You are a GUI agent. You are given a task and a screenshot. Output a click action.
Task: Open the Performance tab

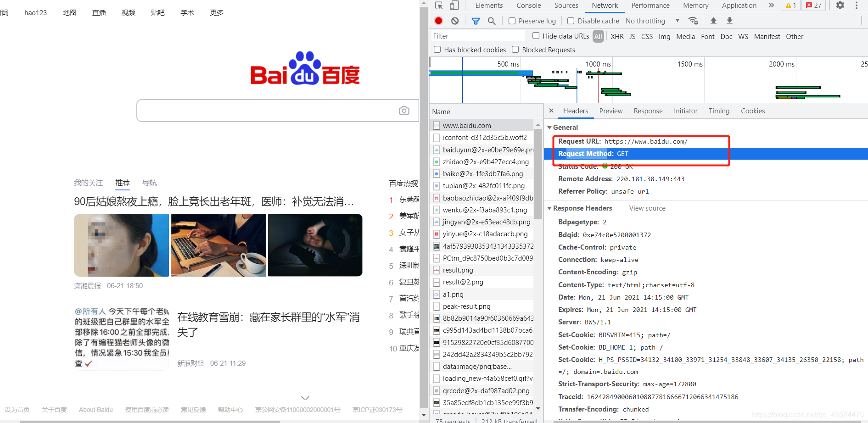(x=650, y=6)
